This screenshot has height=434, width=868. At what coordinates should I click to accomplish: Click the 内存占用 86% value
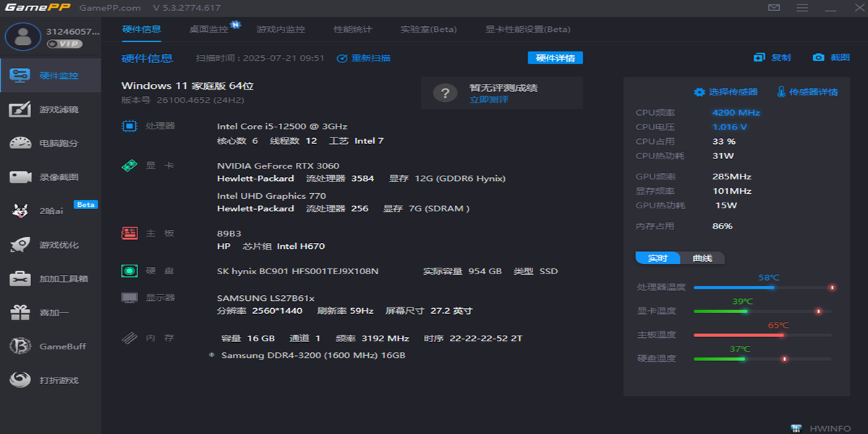722,226
